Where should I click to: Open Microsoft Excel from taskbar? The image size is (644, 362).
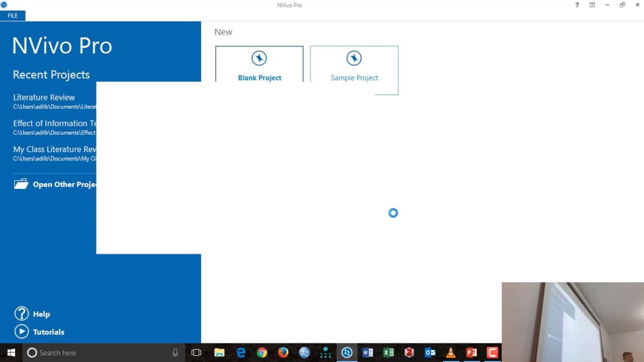(388, 352)
